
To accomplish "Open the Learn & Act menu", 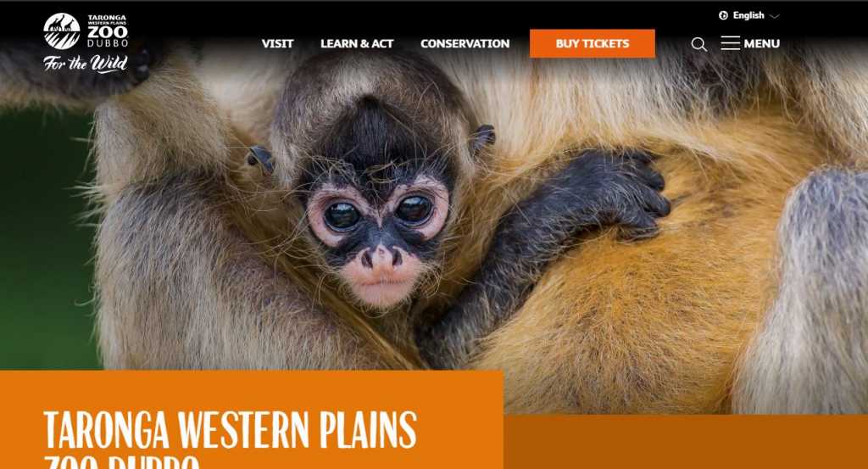I will click(357, 44).
